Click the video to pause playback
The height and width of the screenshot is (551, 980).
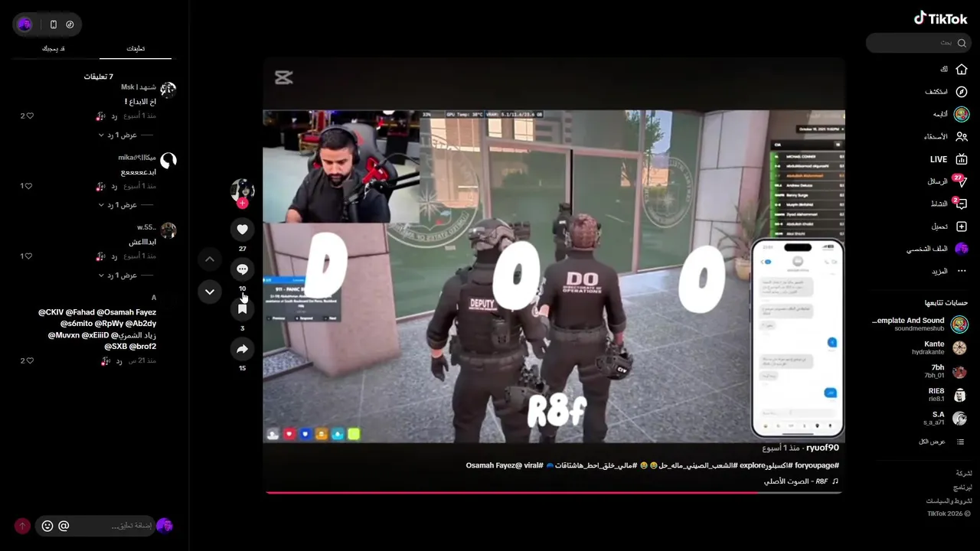point(554,275)
